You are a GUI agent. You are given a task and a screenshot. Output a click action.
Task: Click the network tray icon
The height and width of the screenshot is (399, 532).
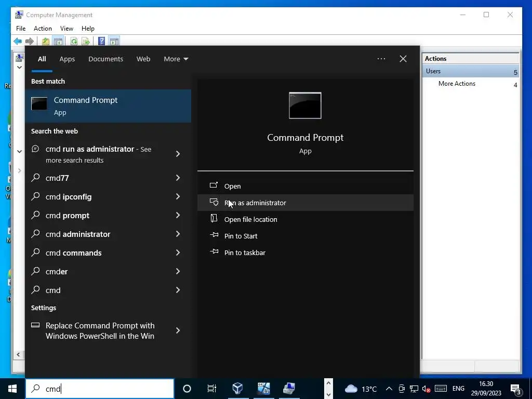pyautogui.click(x=414, y=389)
